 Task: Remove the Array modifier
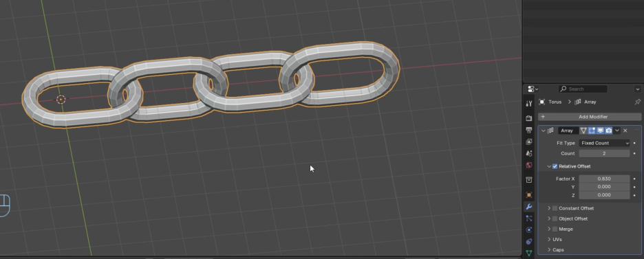coord(625,131)
